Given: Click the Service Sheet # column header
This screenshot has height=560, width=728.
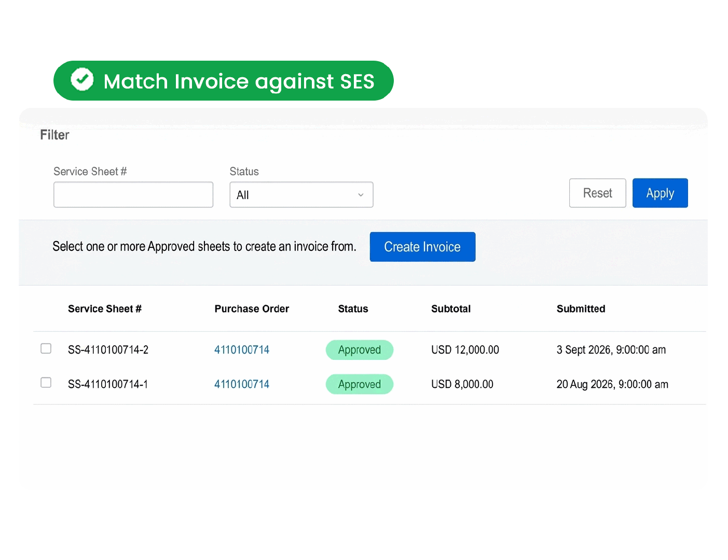Looking at the screenshot, I should pyautogui.click(x=105, y=309).
